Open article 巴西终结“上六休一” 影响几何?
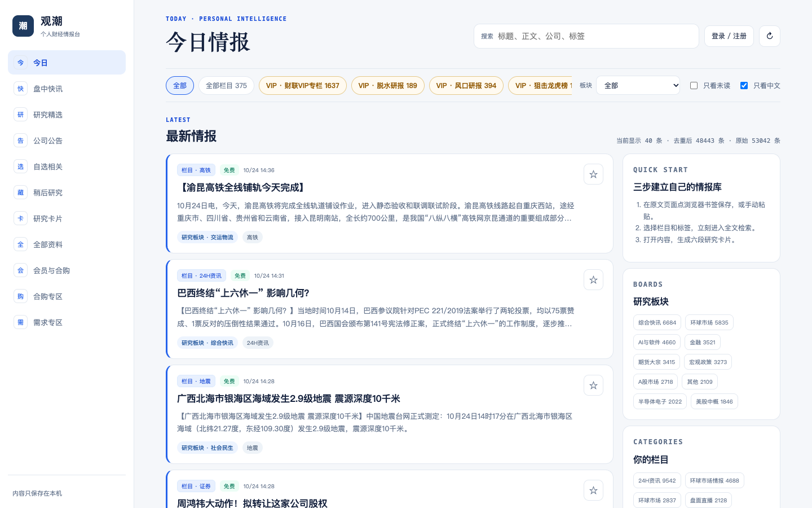 pyautogui.click(x=243, y=293)
